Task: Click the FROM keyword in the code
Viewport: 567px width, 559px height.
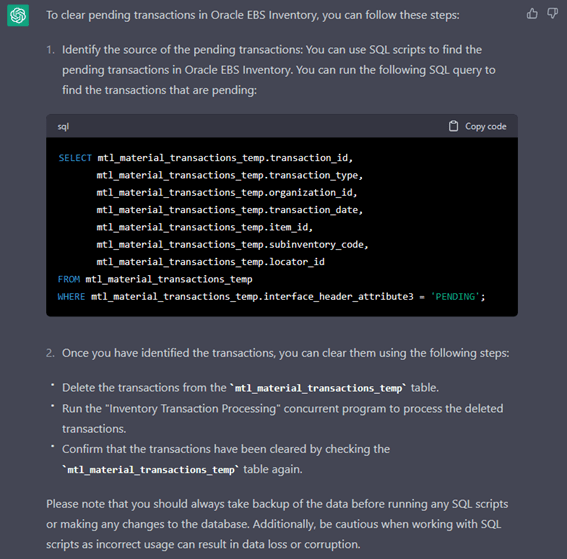Action: click(69, 280)
